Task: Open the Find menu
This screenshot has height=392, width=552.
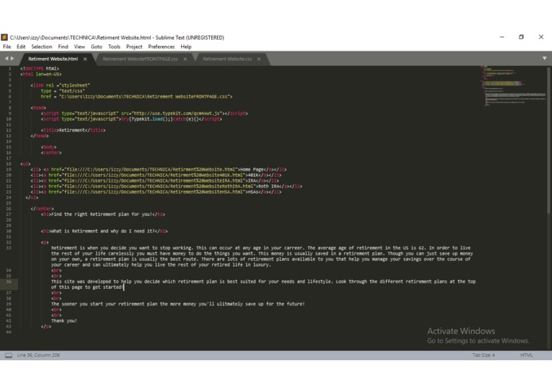Action: 63,47
